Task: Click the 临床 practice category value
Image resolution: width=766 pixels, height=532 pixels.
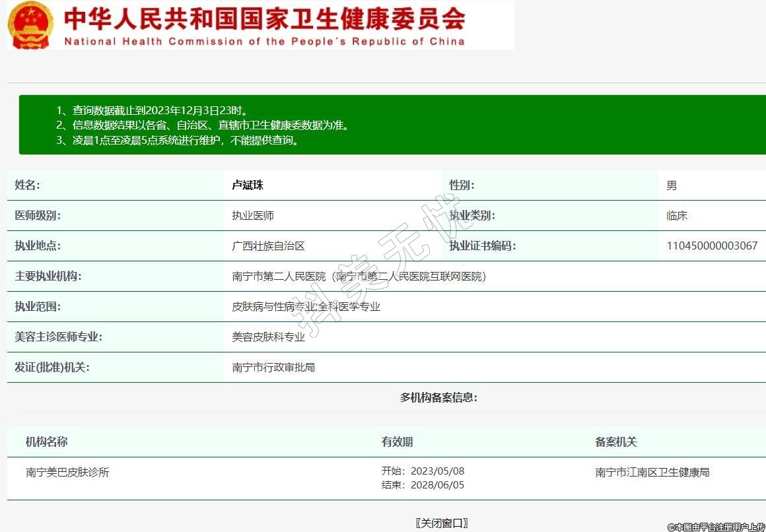Action: [x=678, y=216]
